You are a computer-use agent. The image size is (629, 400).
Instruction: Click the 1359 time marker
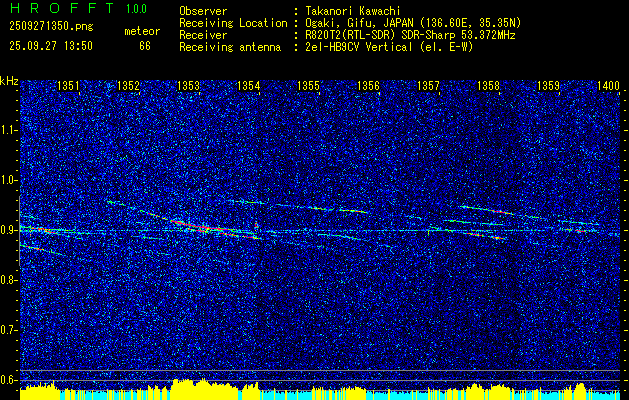click(x=548, y=86)
